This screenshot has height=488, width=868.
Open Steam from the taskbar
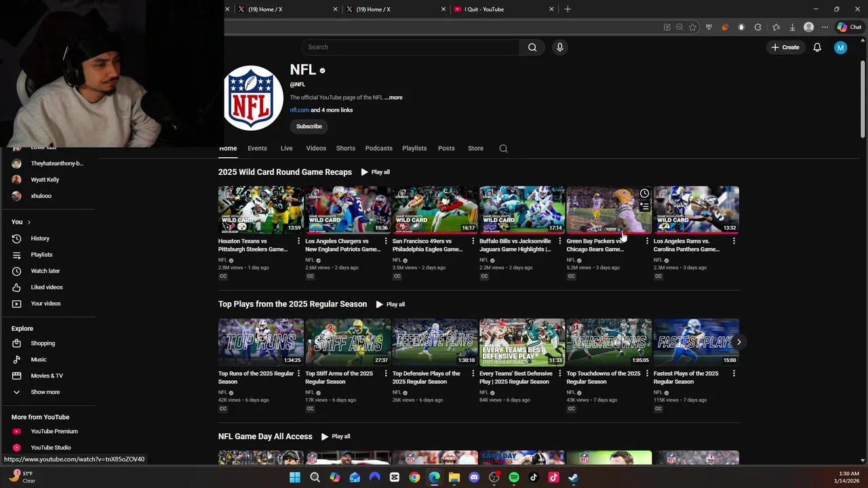(573, 477)
